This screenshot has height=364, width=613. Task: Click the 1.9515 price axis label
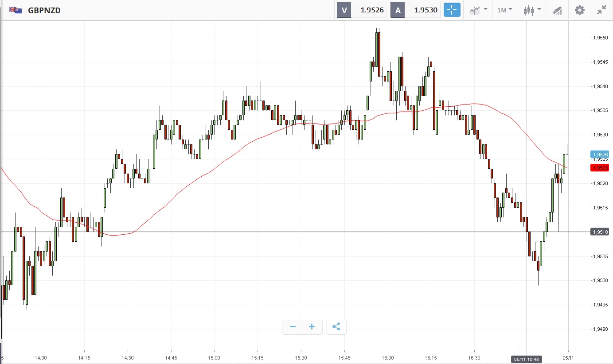[x=600, y=208]
